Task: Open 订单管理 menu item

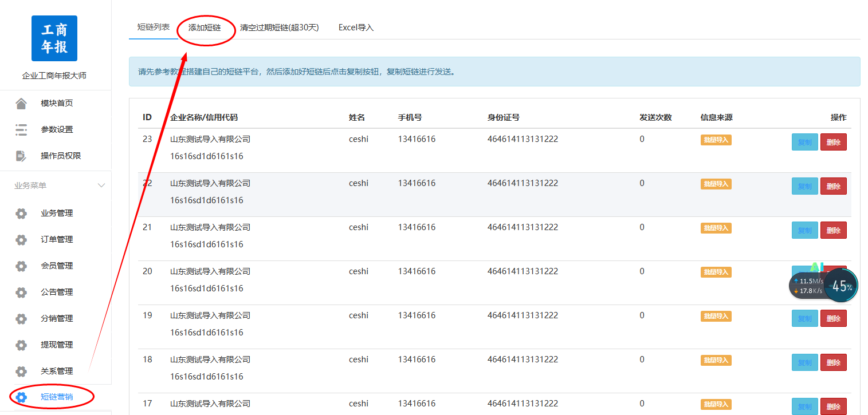Action: tap(57, 239)
